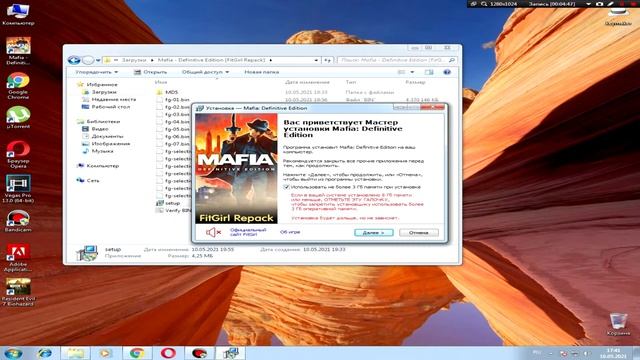
Task: Click the setup installer taskbar button
Action: tap(231, 353)
